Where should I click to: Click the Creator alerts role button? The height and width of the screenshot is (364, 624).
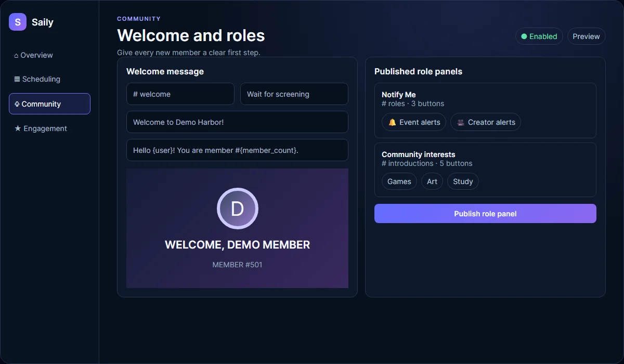pos(486,122)
